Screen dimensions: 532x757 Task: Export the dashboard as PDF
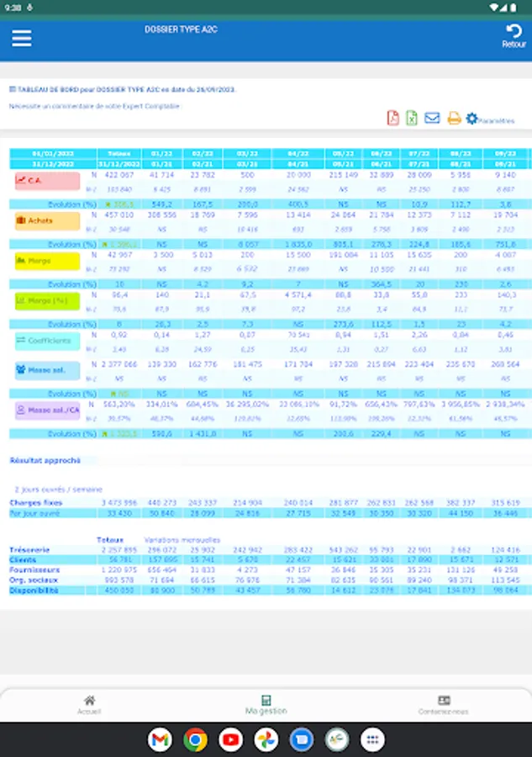point(393,118)
